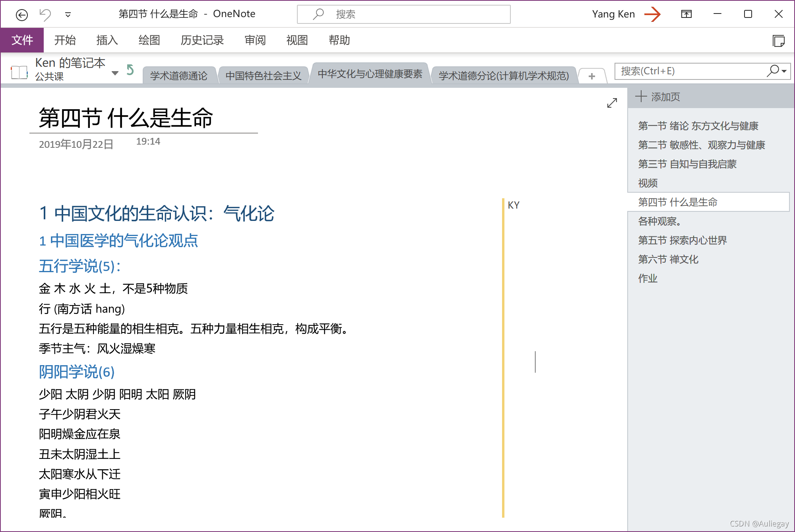795x532 pixels.
Task: Click the KY author initials marker
Action: coord(514,205)
